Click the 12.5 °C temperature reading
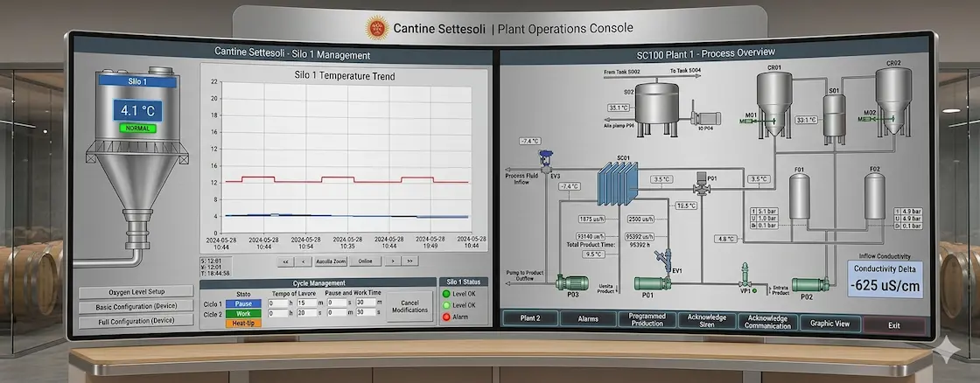Viewport: 980px width, 383px height. point(686,205)
